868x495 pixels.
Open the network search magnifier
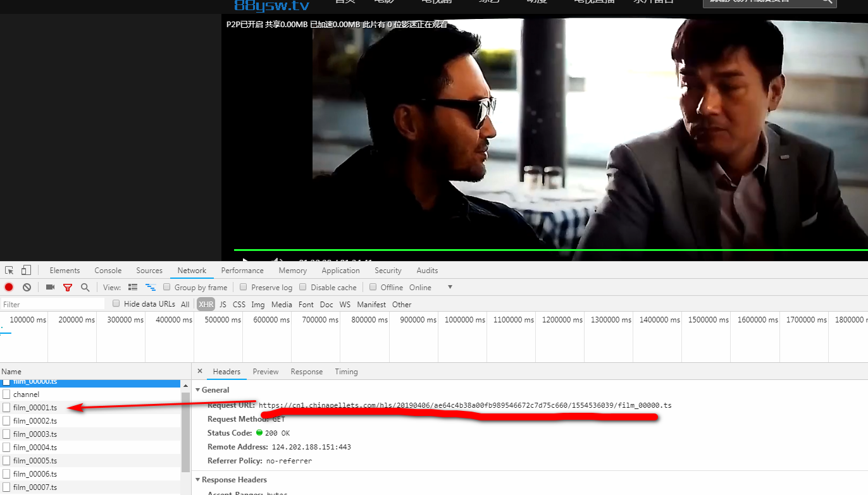click(x=85, y=287)
